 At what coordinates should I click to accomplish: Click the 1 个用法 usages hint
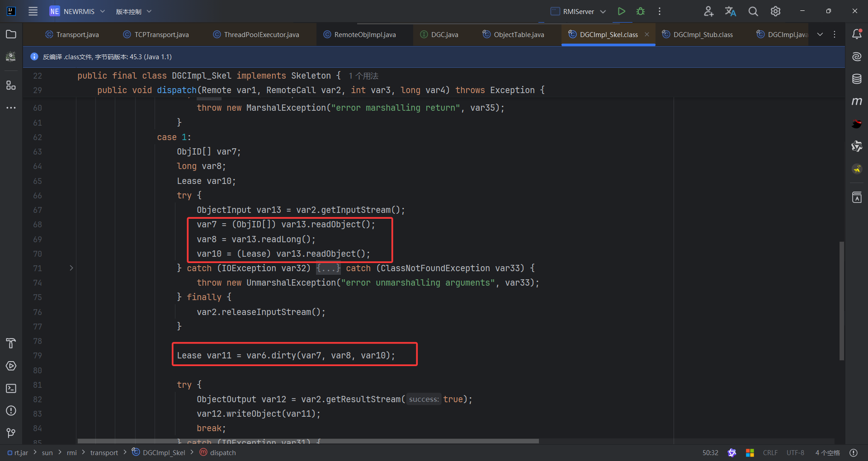[x=363, y=76]
